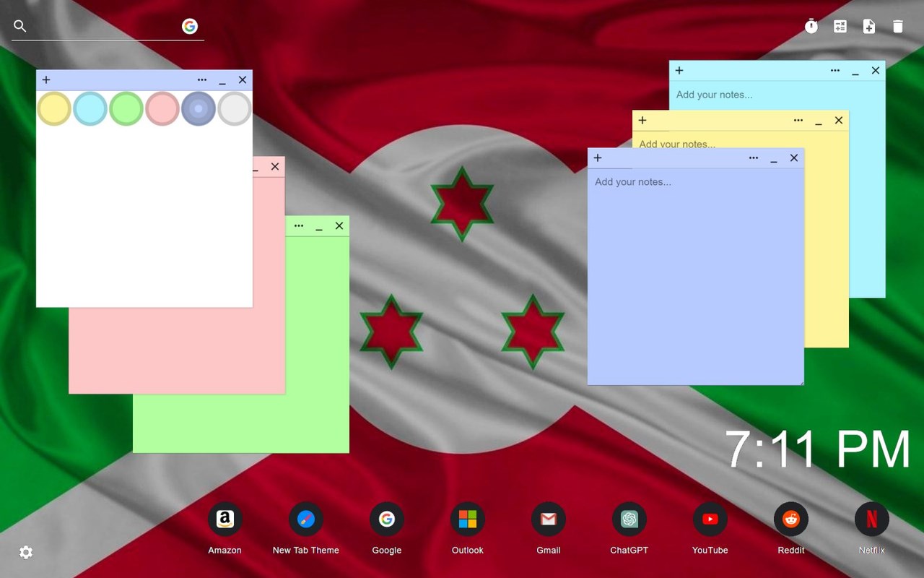Launch the ChatGPT shortcut
This screenshot has width=924, height=578.
[x=629, y=519]
